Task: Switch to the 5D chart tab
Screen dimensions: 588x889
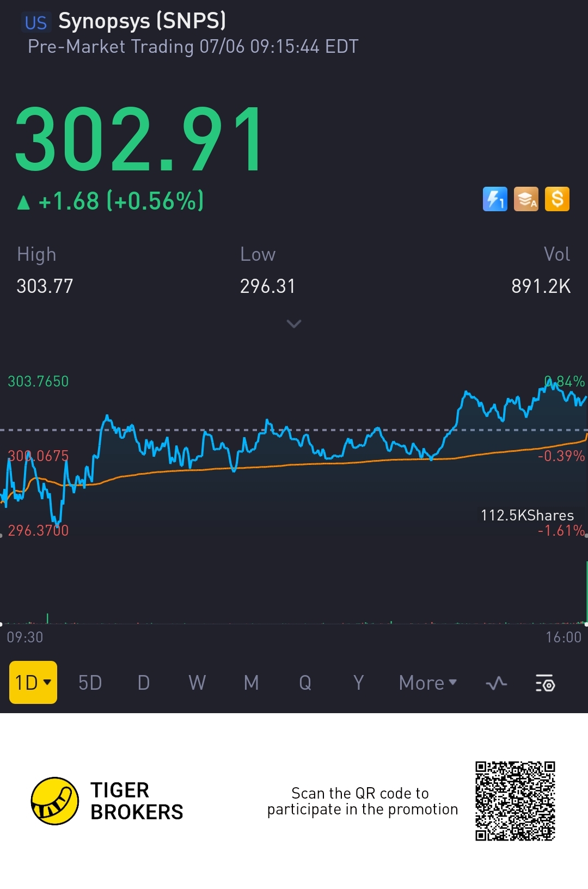Action: [90, 683]
